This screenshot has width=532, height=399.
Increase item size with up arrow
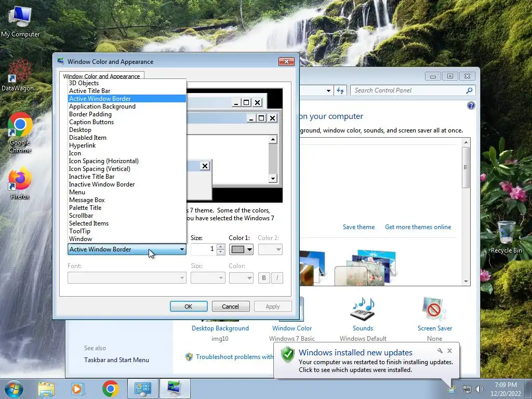220,247
